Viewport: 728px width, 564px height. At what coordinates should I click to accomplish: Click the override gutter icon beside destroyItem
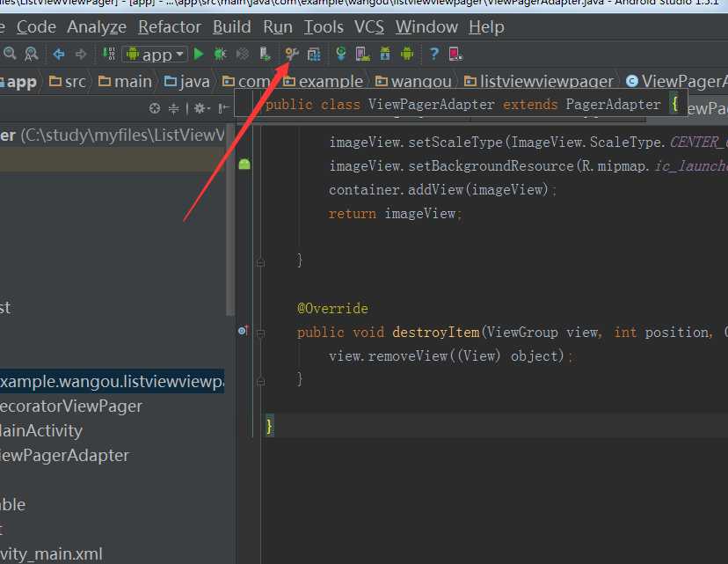243,331
